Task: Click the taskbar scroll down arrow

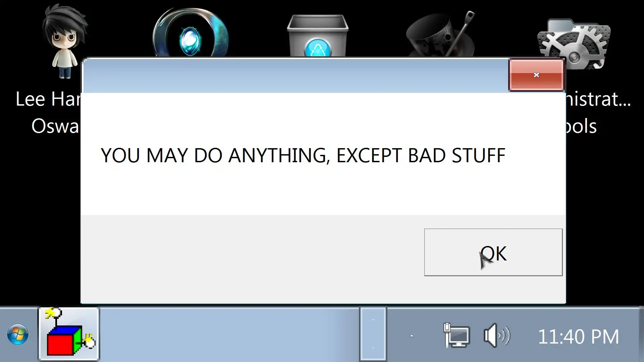Action: tap(373, 348)
